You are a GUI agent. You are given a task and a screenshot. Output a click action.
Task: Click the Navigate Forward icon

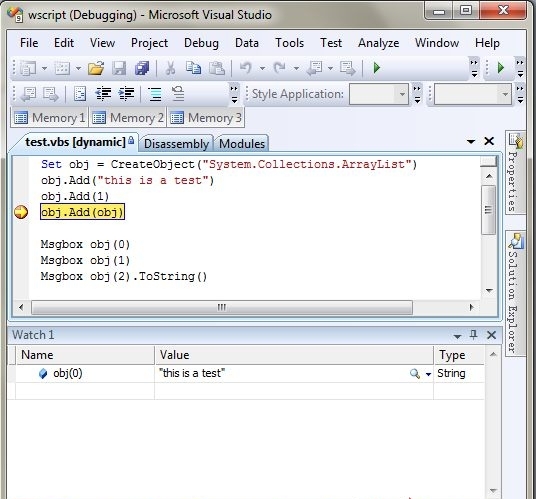(x=348, y=68)
